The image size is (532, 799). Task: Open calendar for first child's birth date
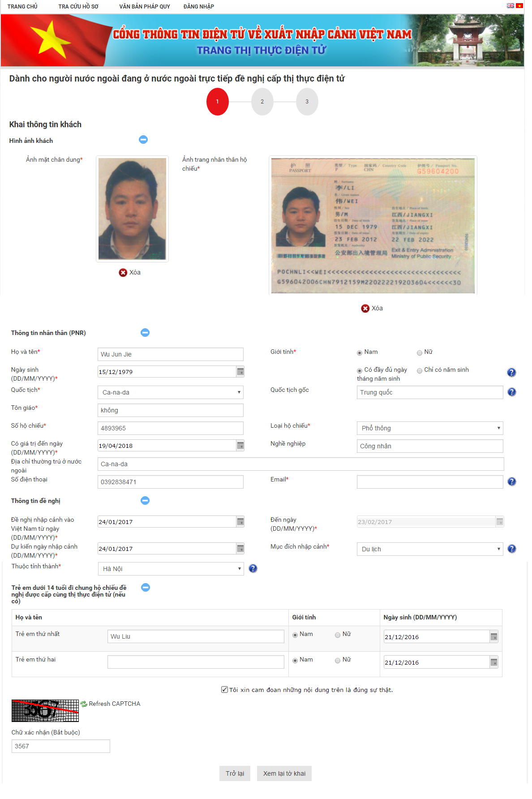pos(494,637)
